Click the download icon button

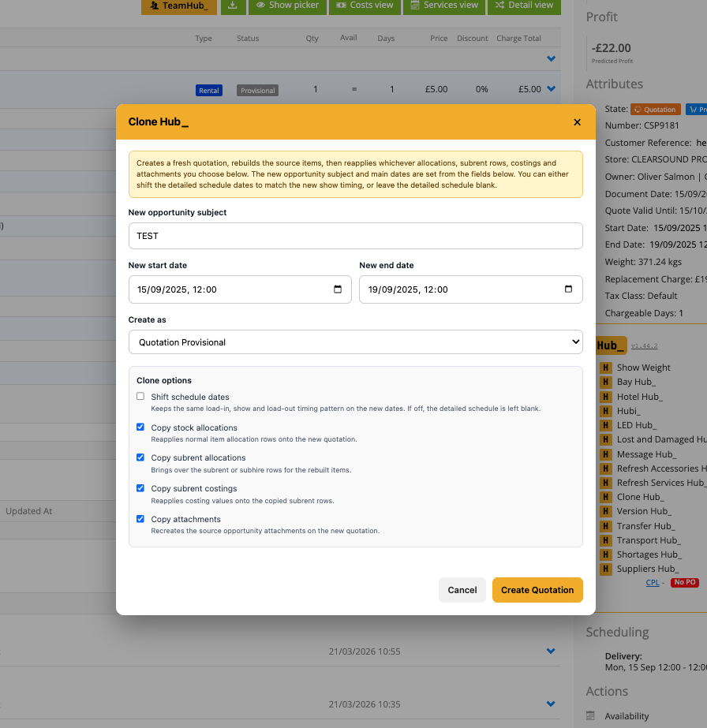(x=233, y=6)
